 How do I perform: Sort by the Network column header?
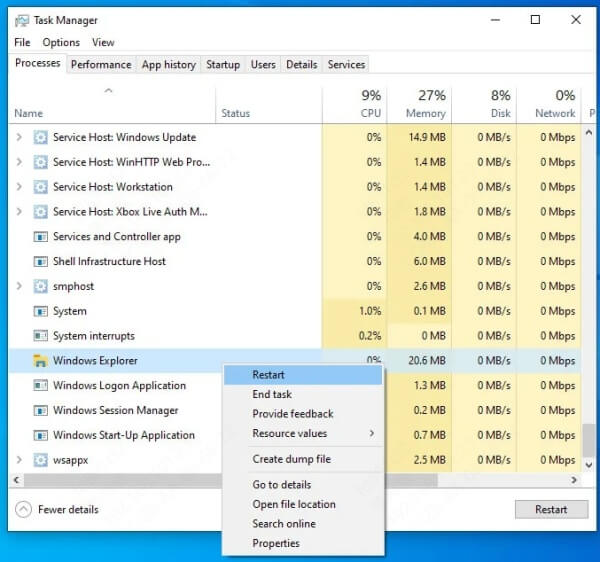click(549, 104)
